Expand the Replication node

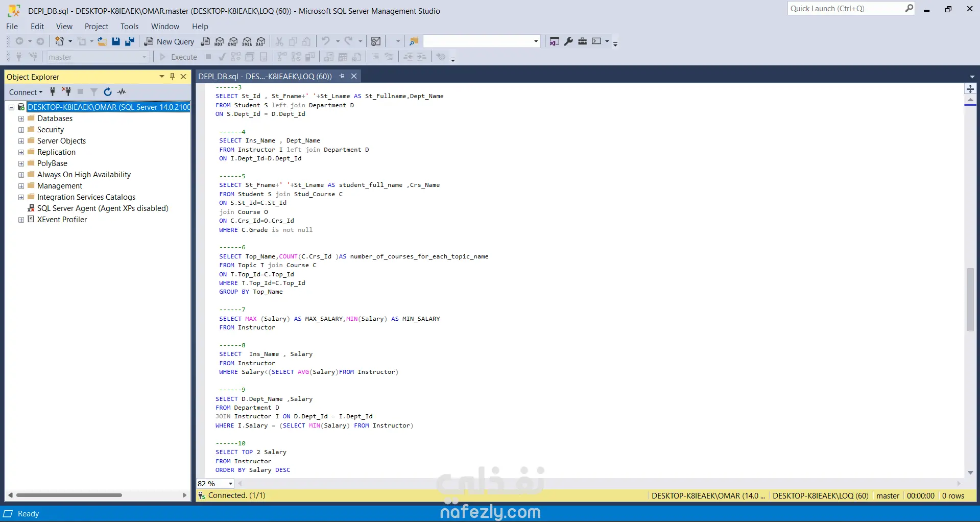click(21, 152)
